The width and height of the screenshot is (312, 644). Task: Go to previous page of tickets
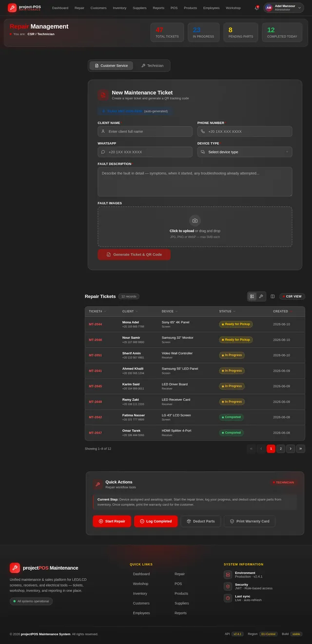pyautogui.click(x=261, y=449)
